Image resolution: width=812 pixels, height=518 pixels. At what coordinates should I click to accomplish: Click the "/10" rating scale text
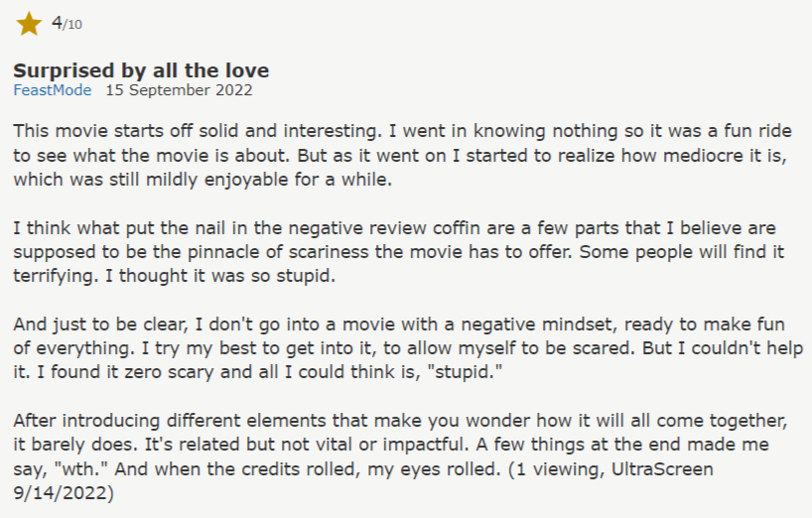(71, 25)
